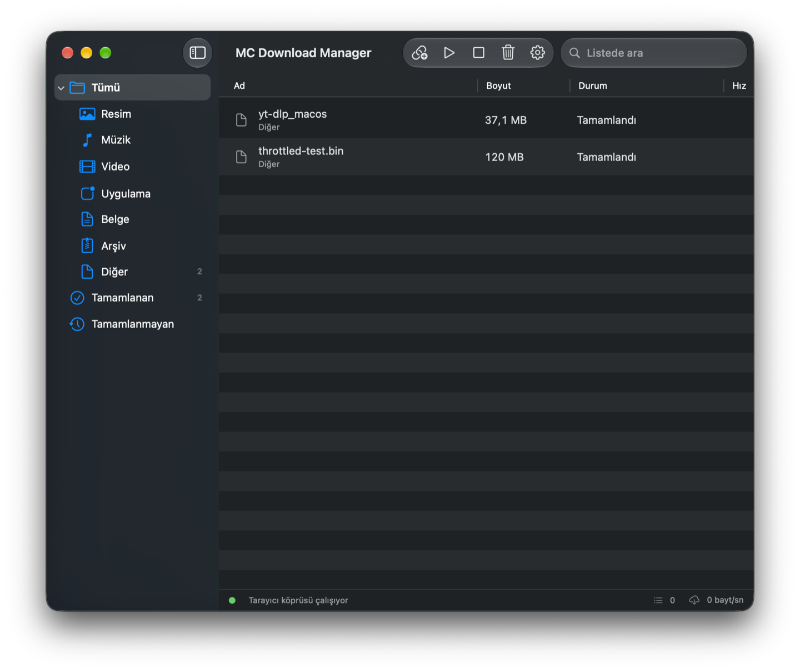Image resolution: width=800 pixels, height=672 pixels.
Task: Open the Diğer category
Action: [x=133, y=272]
